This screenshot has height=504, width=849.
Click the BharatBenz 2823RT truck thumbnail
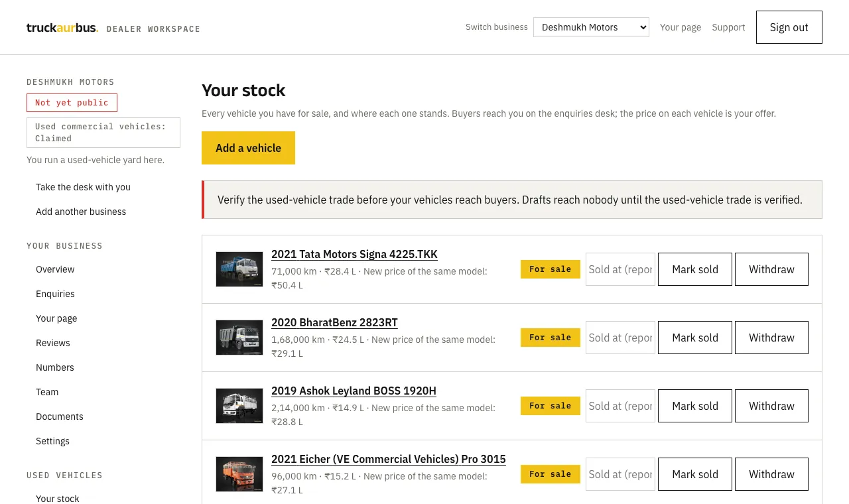pyautogui.click(x=239, y=338)
